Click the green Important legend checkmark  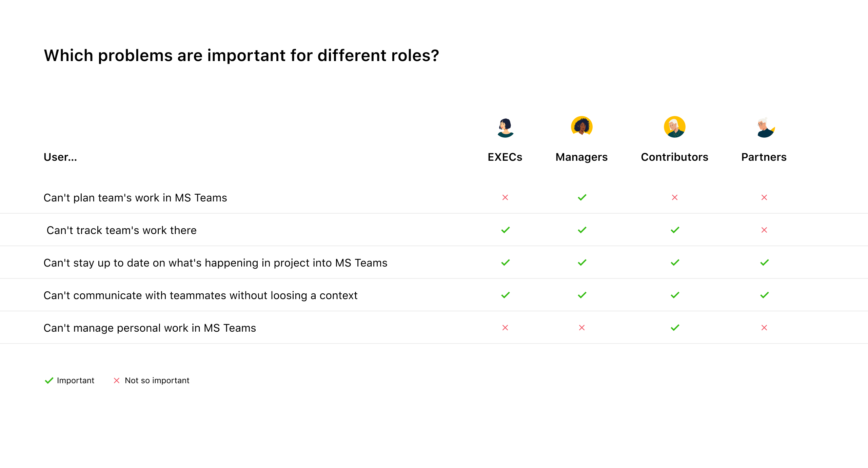click(49, 381)
